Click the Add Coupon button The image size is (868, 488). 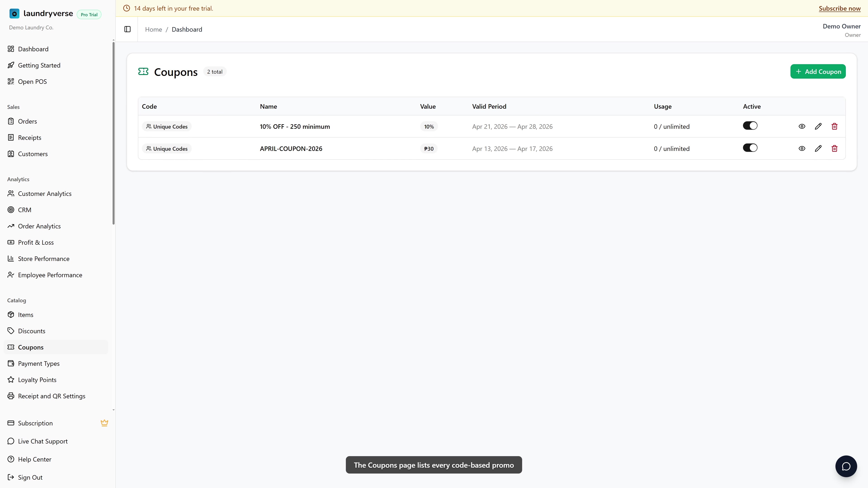point(818,71)
